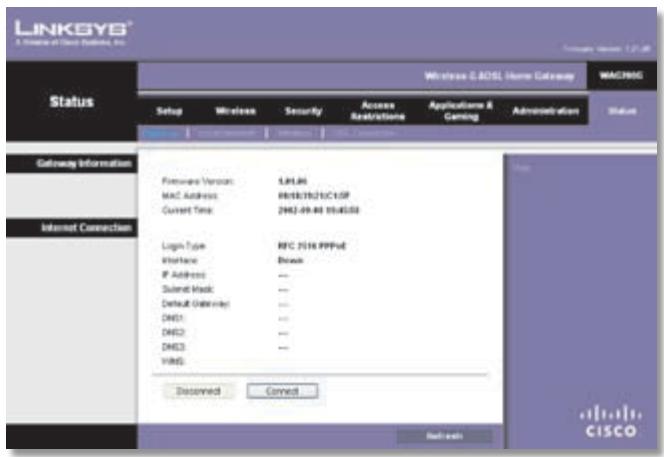Click the Current Time value
Viewport: 664px width, 457px height.
[x=318, y=210]
